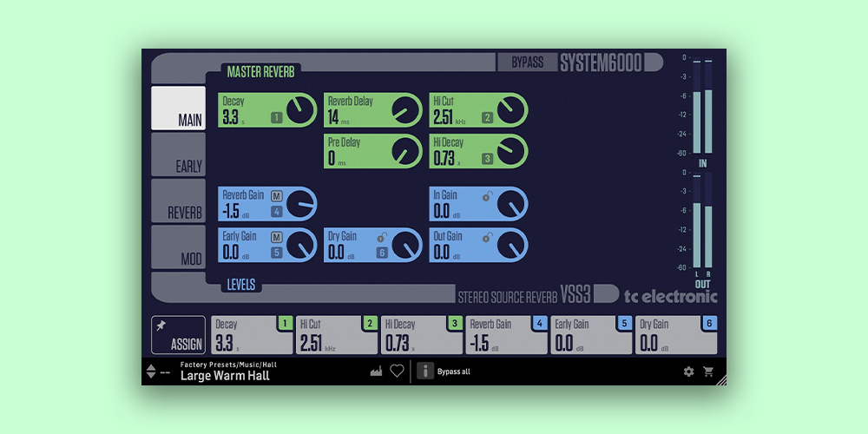This screenshot has height=434, width=868.
Task: Toggle the Reverb Gain M mute button
Action: (277, 196)
